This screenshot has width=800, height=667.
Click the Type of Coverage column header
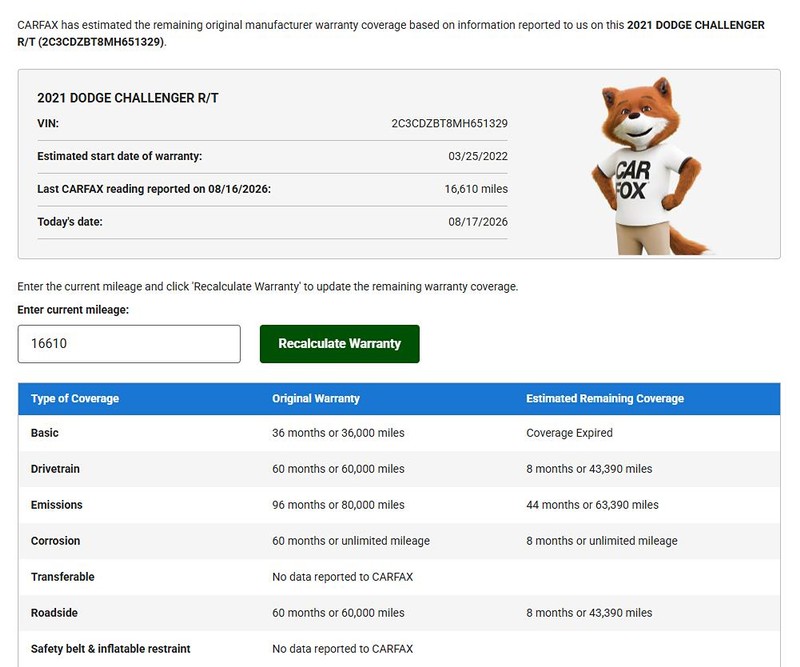click(x=75, y=399)
